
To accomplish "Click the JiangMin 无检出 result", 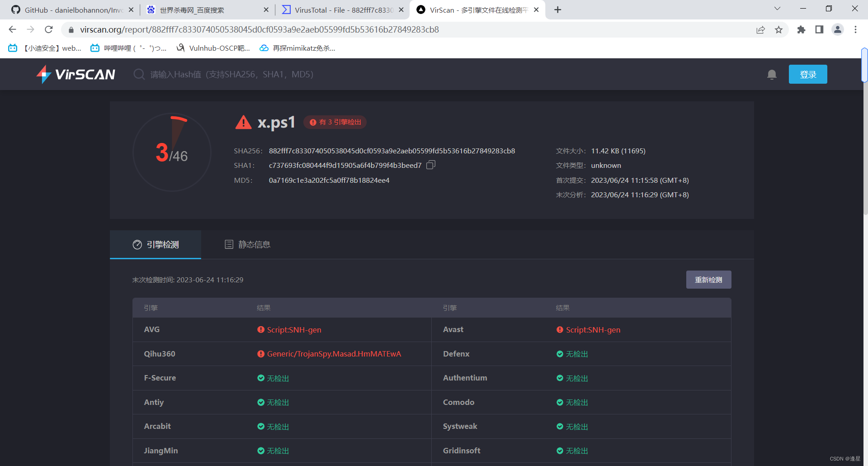I will point(273,451).
